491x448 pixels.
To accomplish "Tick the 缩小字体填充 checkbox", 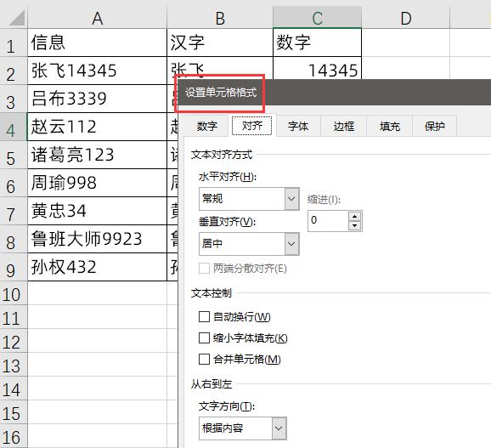I will click(204, 337).
